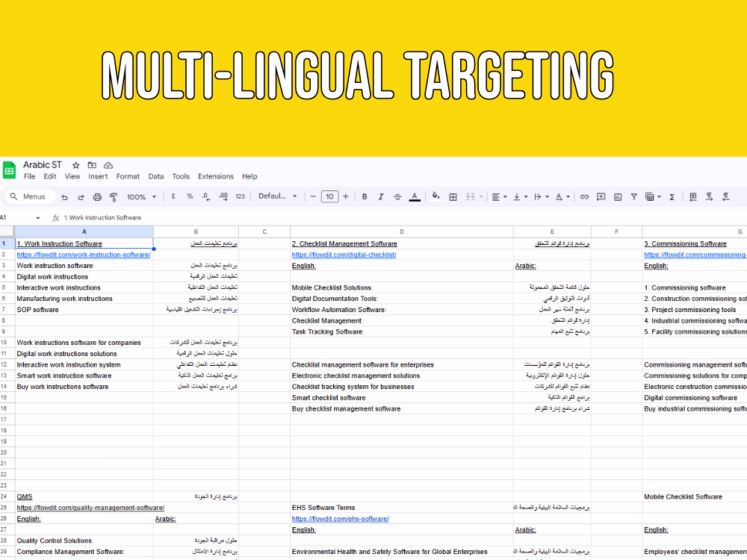Toggle italic formatting
This screenshot has height=560, width=747.
click(x=381, y=196)
